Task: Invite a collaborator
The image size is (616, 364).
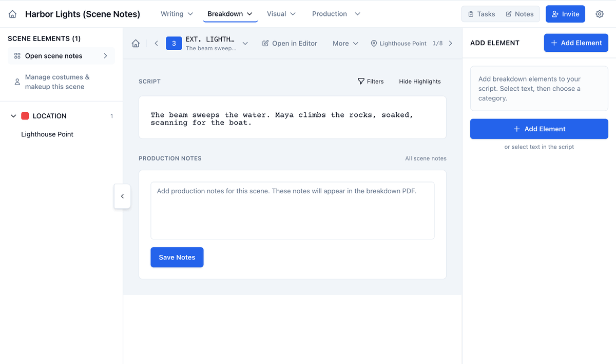Action: click(565, 14)
